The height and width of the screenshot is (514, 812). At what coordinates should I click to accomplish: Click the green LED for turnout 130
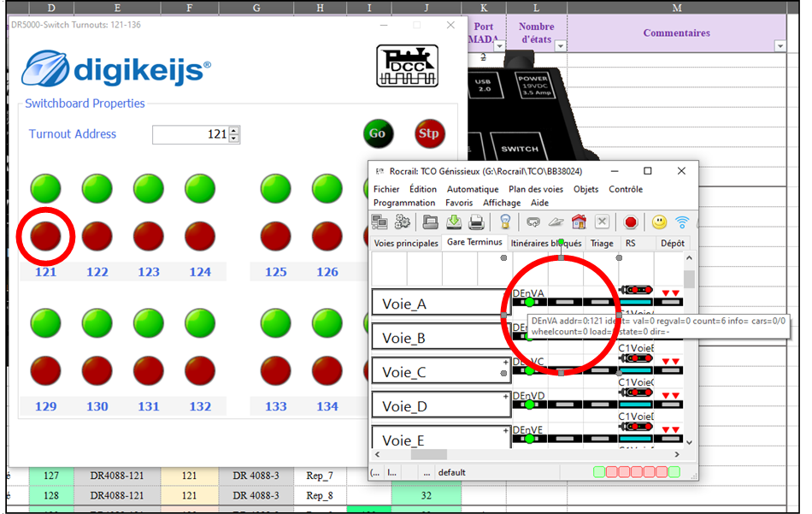pos(97,322)
